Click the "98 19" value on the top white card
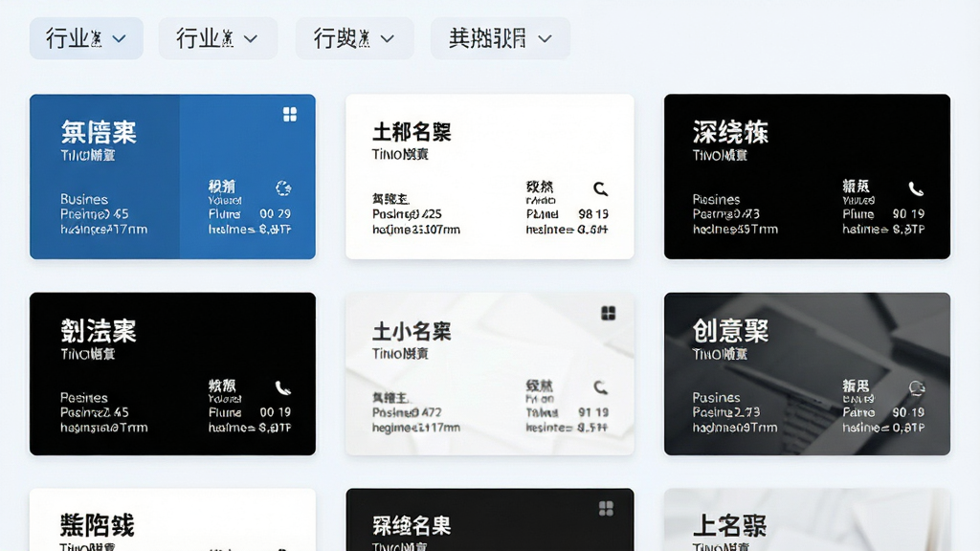Screen dimensions: 980x551 pyautogui.click(x=593, y=214)
